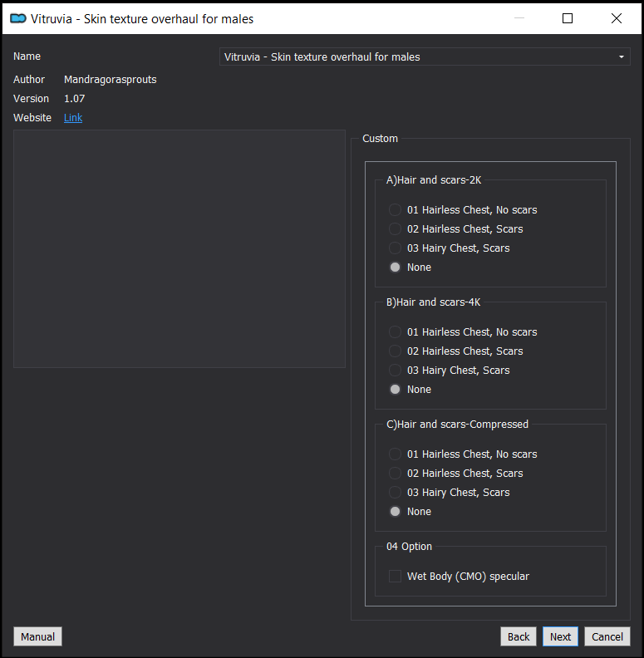Click Next to continue installation
This screenshot has width=644, height=658.
coord(560,636)
